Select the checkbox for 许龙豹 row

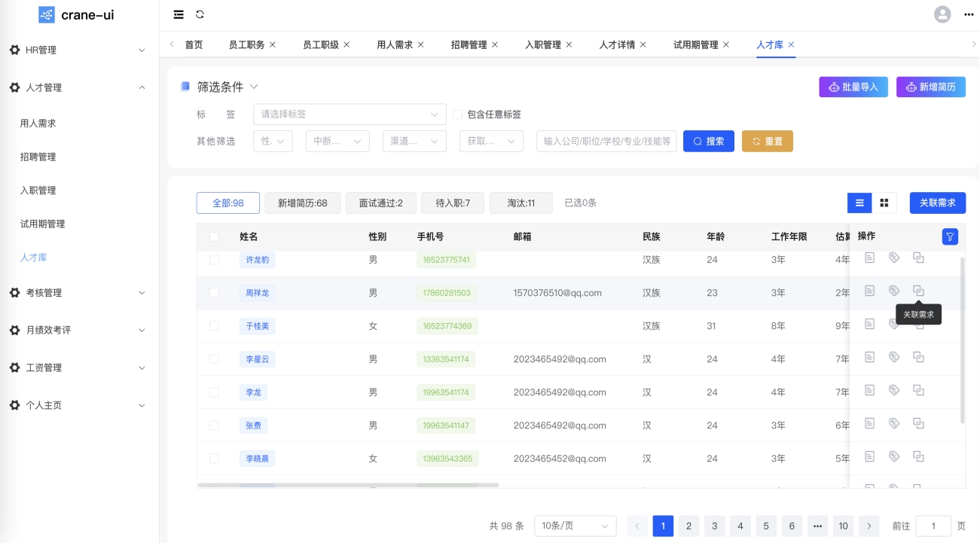tap(214, 259)
